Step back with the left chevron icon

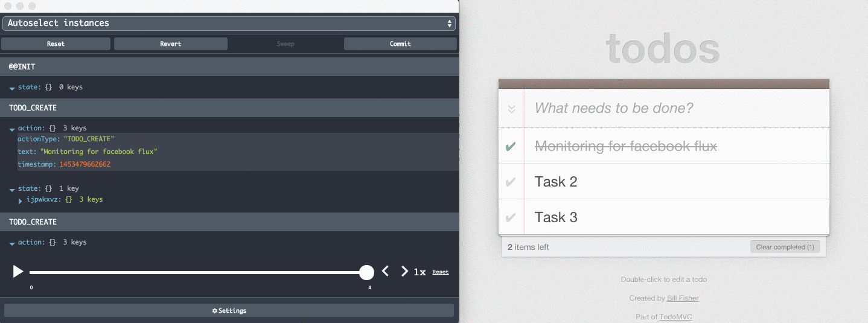pyautogui.click(x=386, y=272)
